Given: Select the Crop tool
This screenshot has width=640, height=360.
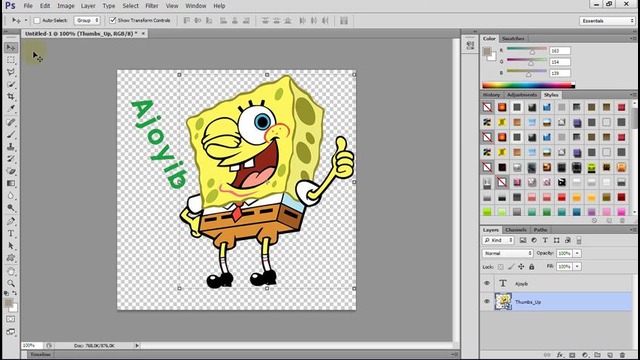Looking at the screenshot, I should (11, 97).
